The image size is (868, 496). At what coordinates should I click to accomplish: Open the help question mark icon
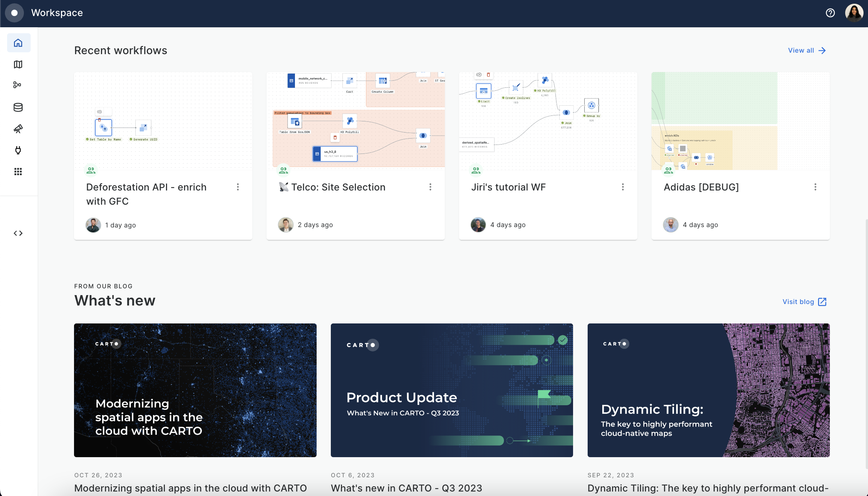(x=830, y=13)
